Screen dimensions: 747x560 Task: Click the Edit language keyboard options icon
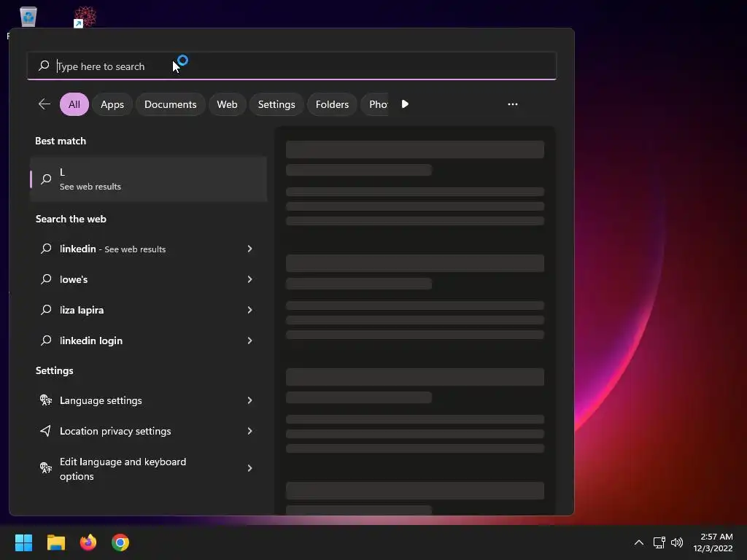[x=46, y=467]
